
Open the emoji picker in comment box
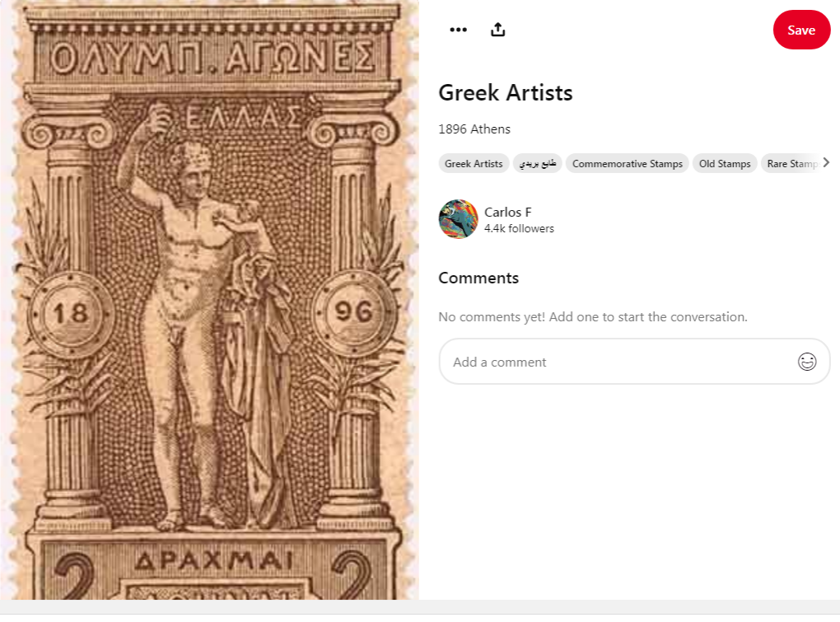tap(807, 362)
